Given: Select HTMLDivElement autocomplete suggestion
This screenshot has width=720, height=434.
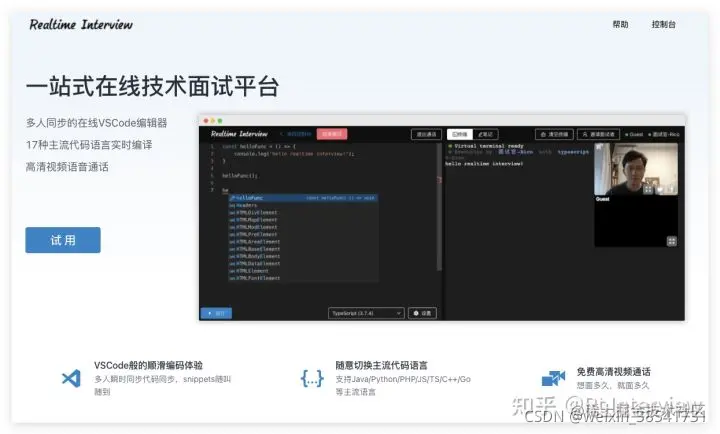Looking at the screenshot, I should (304, 213).
